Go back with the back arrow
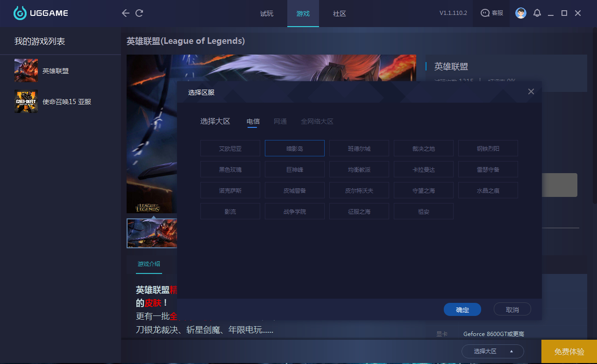The height and width of the screenshot is (364, 597). pyautogui.click(x=125, y=13)
